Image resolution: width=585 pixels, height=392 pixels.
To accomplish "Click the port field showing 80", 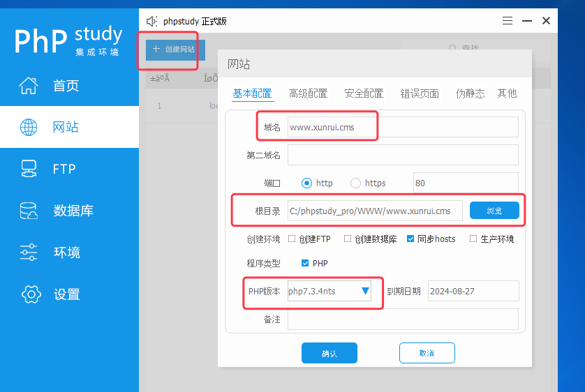I will [x=466, y=183].
